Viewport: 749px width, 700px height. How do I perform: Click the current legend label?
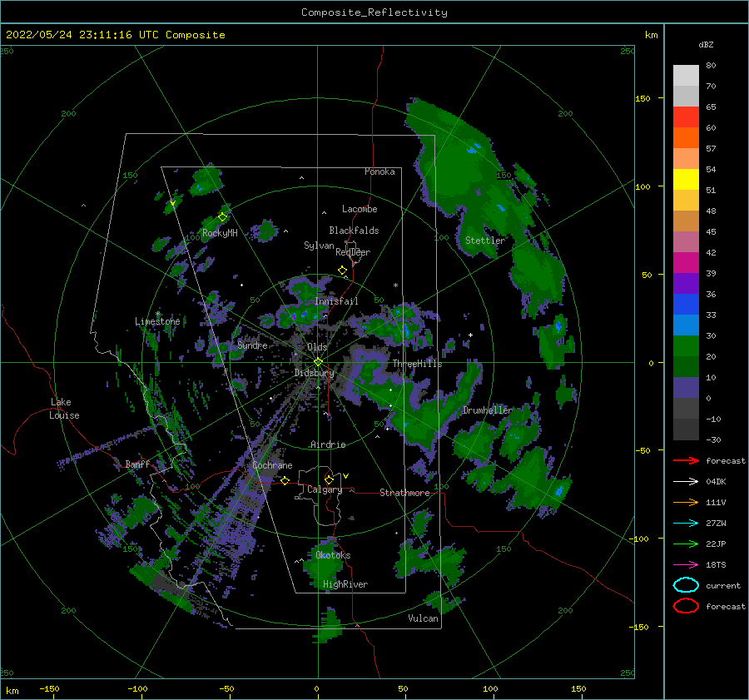pos(723,586)
